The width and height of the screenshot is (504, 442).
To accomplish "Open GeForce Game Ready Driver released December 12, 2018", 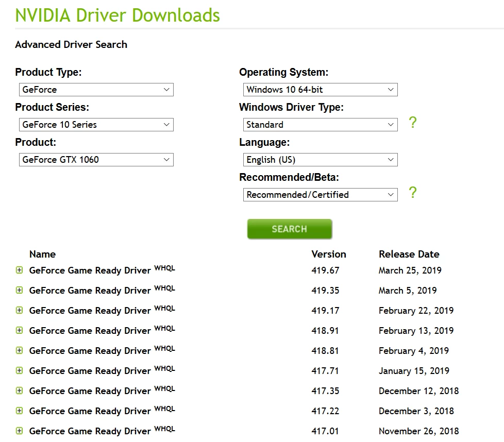I will tap(102, 390).
